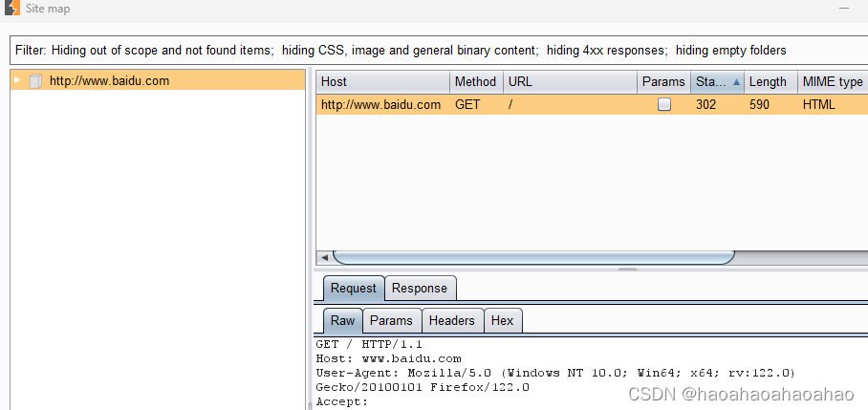Open the Params view tab
The width and height of the screenshot is (868, 410).
click(391, 320)
